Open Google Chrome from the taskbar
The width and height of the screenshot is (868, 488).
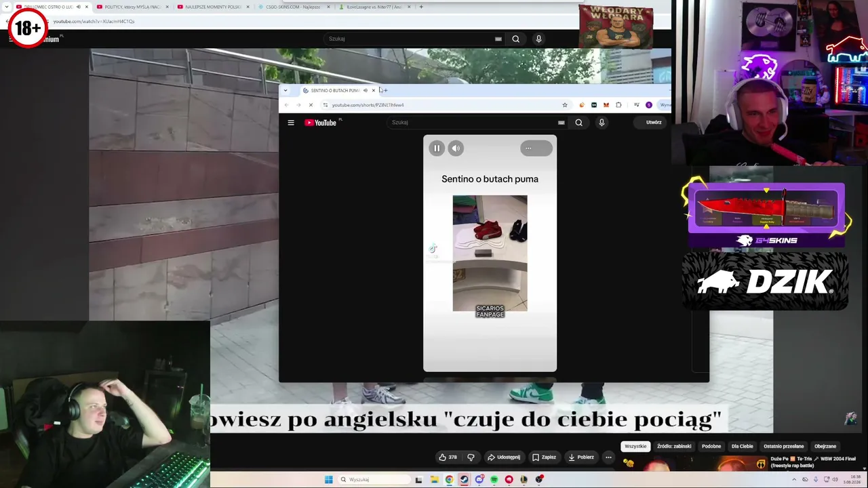point(449,480)
